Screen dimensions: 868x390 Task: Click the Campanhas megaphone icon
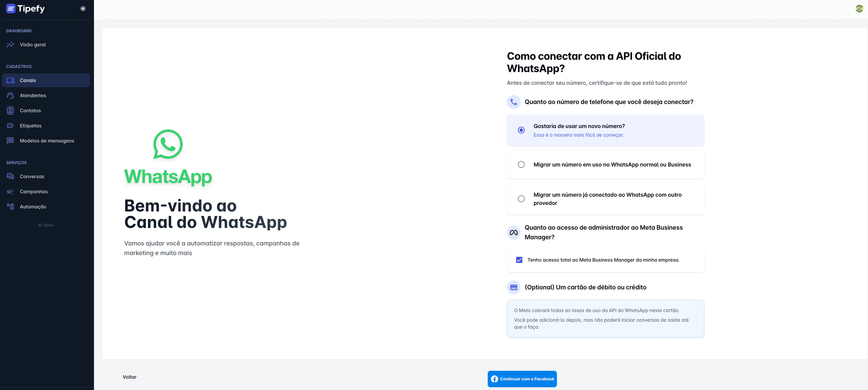pos(10,192)
